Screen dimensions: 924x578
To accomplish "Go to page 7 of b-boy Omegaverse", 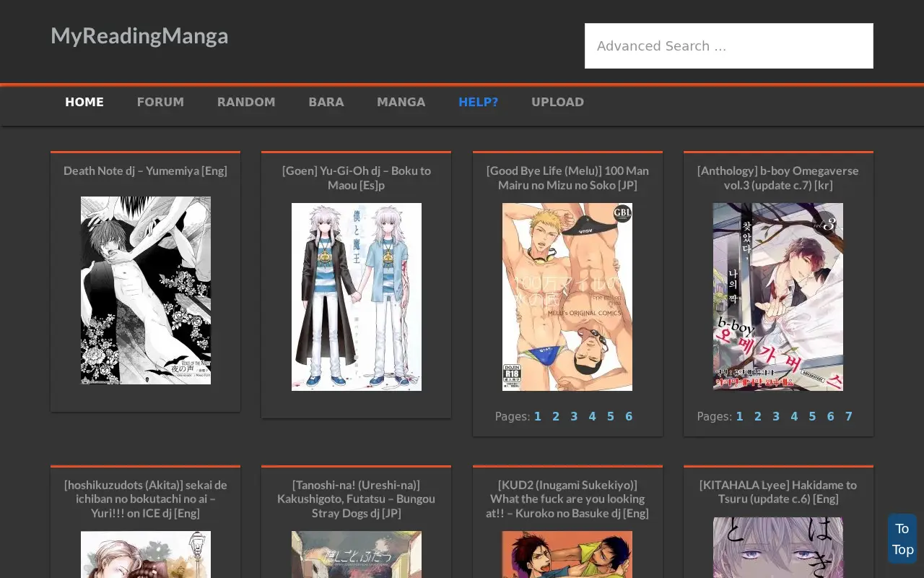I will pos(849,416).
